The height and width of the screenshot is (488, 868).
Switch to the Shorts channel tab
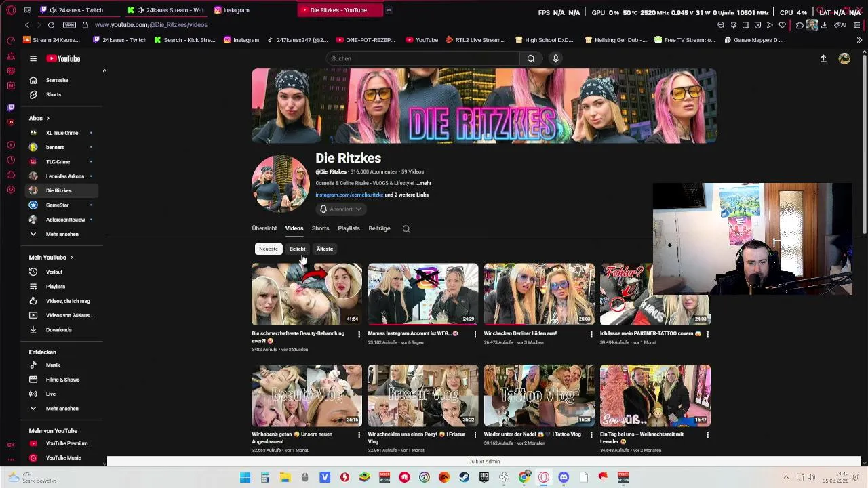pyautogui.click(x=320, y=228)
